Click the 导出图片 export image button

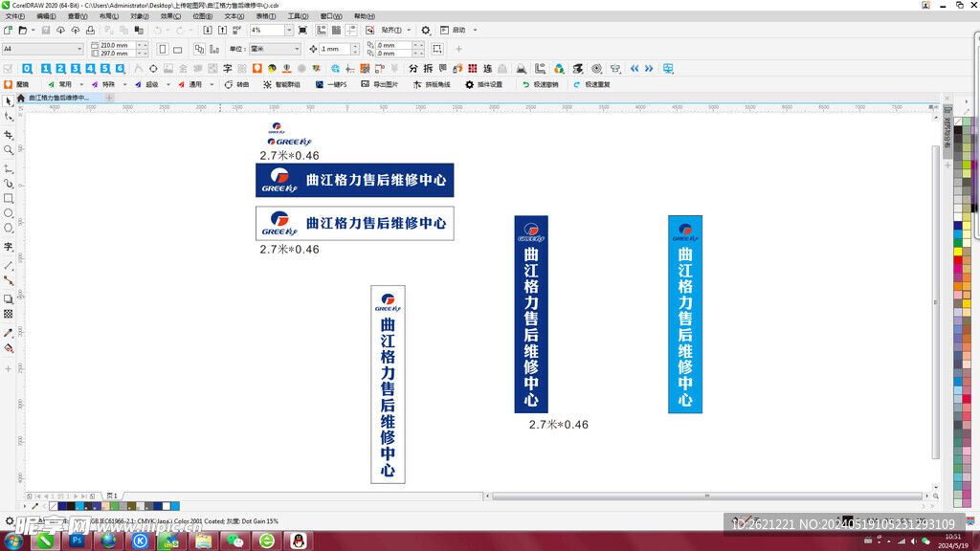[x=379, y=84]
